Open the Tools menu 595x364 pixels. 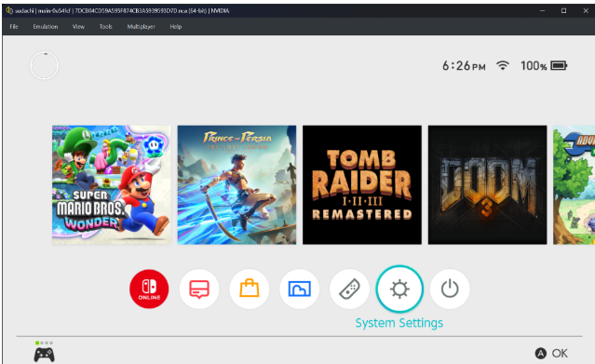(x=106, y=27)
